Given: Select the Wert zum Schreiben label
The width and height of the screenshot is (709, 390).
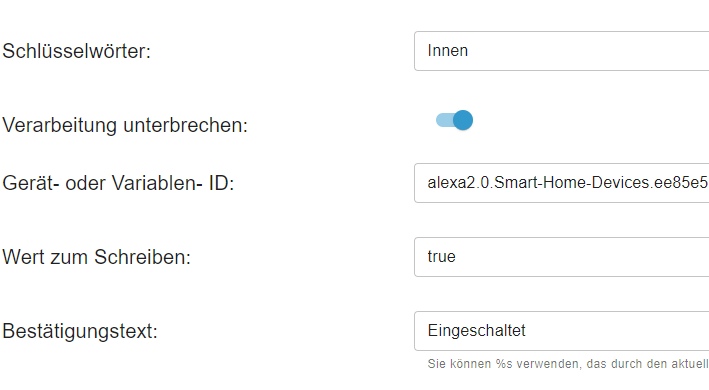Looking at the screenshot, I should click(96, 257).
